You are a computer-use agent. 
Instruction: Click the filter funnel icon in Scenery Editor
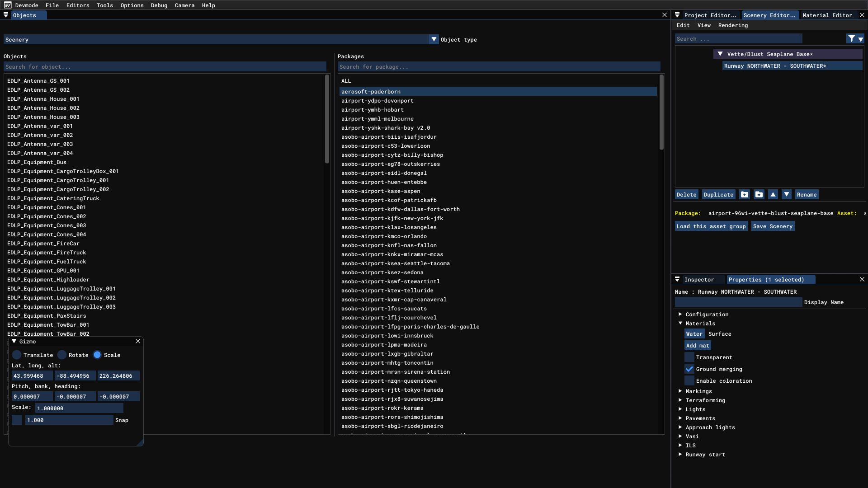[852, 39]
